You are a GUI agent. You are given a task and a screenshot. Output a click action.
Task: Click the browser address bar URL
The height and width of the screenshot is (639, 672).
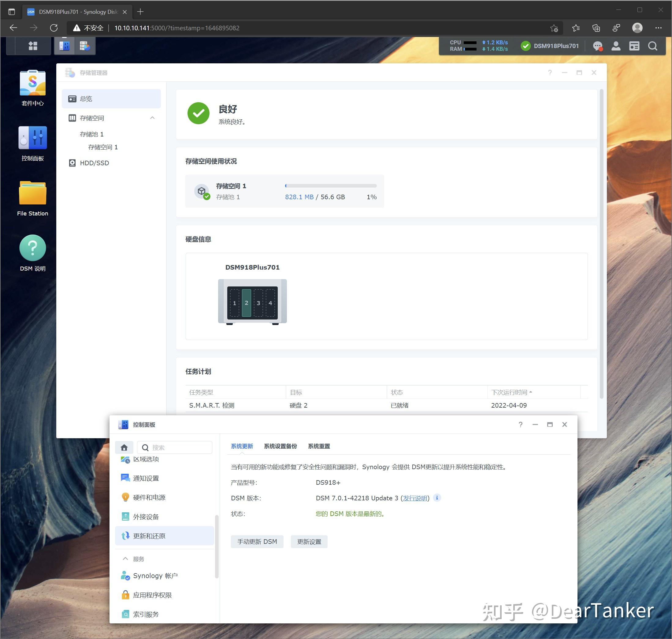177,28
